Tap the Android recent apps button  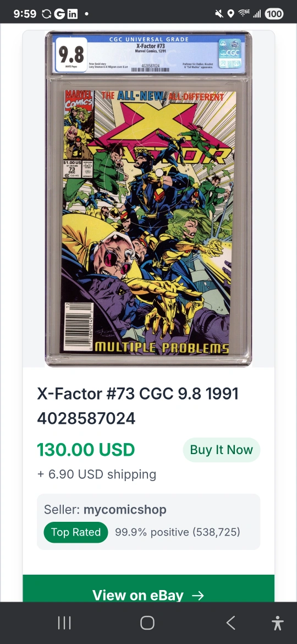coord(64,623)
